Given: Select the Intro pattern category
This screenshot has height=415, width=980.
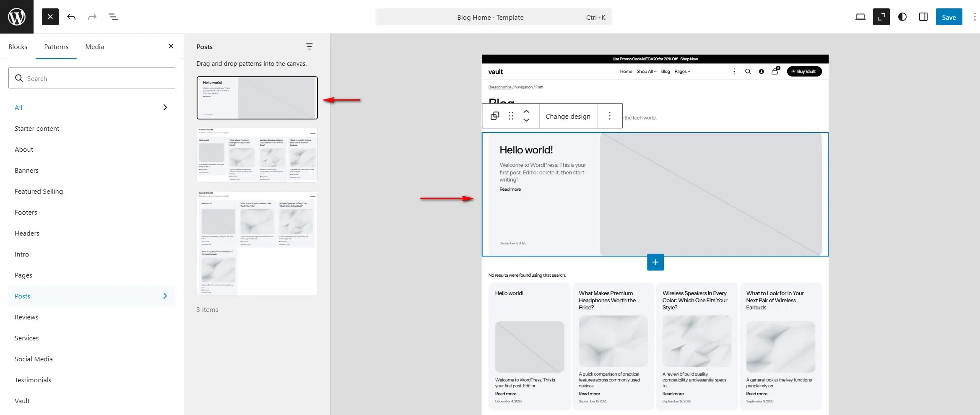Looking at the screenshot, I should point(91,254).
